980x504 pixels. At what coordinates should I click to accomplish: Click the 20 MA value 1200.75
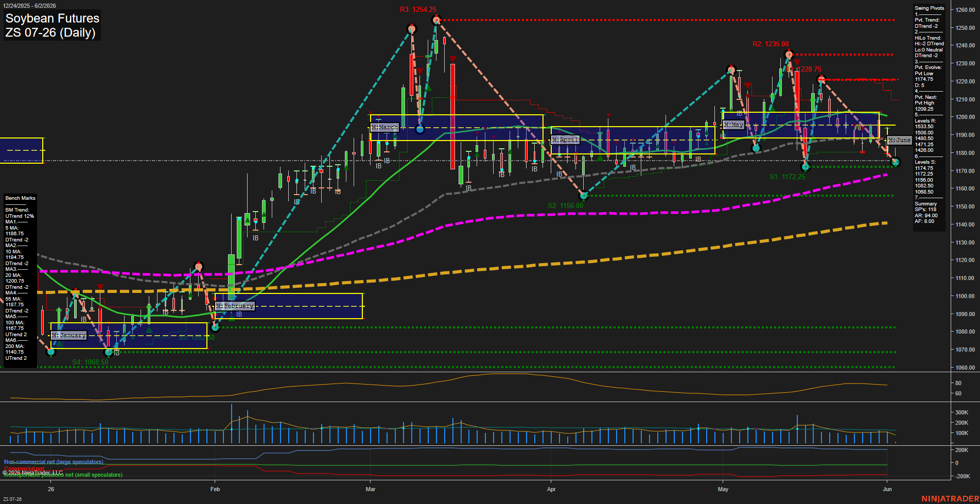[14, 281]
